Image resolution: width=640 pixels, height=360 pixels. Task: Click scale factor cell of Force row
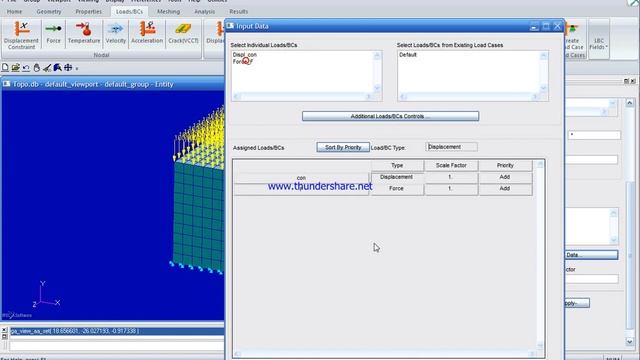[x=451, y=189]
